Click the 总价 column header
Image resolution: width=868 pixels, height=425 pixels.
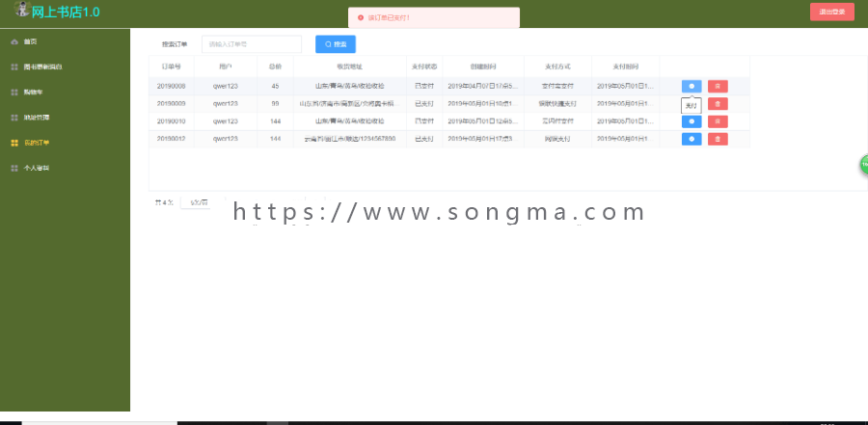tap(275, 66)
